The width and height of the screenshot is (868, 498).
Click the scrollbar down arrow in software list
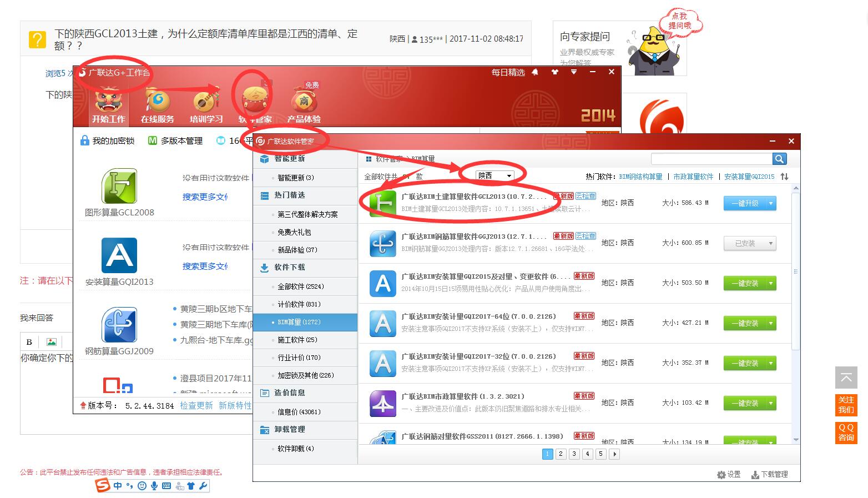tap(796, 440)
